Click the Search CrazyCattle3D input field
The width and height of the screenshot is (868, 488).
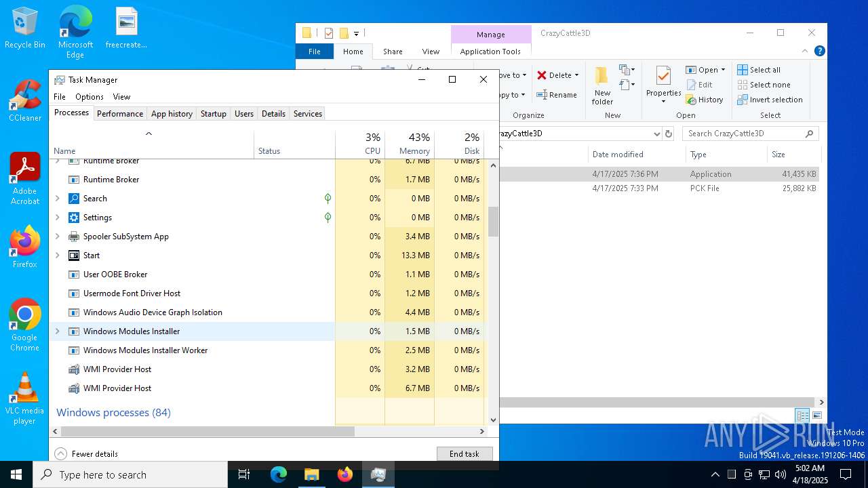click(743, 134)
